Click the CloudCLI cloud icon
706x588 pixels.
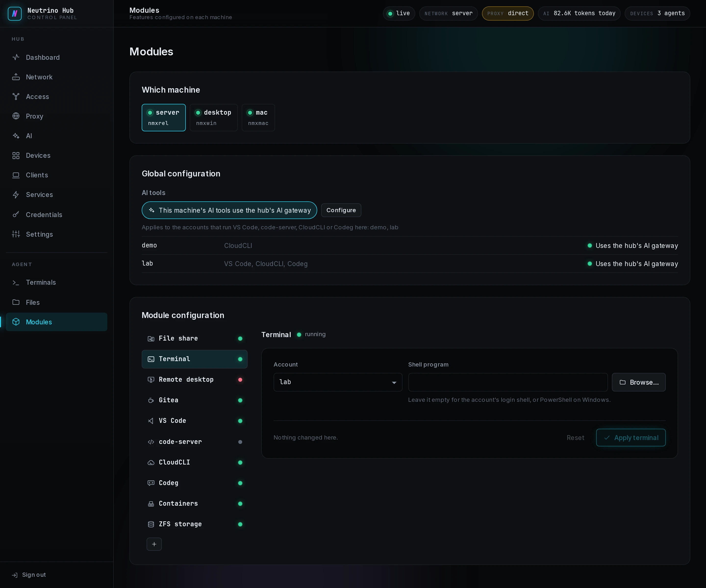coord(151,462)
